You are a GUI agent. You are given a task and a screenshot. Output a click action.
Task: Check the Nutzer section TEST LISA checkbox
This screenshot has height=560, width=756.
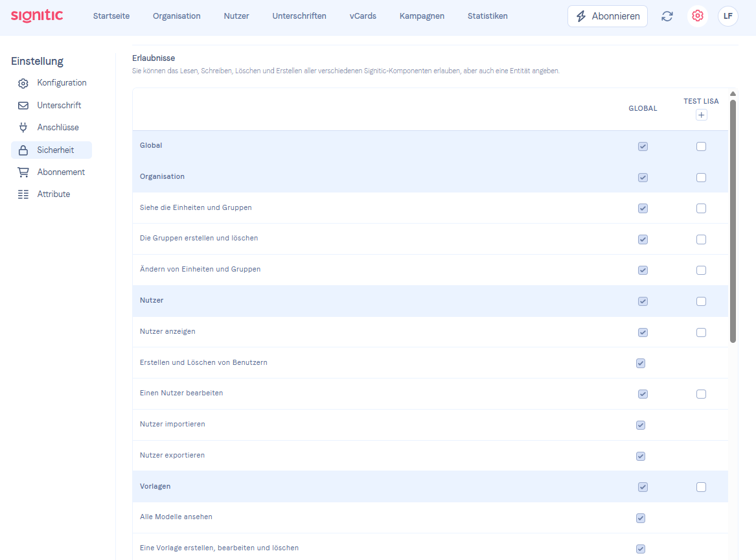701,301
